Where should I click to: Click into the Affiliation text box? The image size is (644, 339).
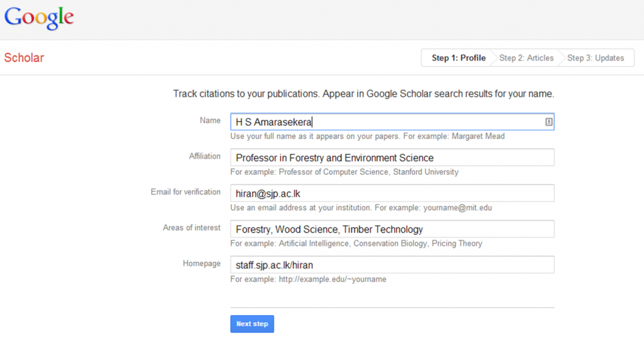(x=391, y=158)
